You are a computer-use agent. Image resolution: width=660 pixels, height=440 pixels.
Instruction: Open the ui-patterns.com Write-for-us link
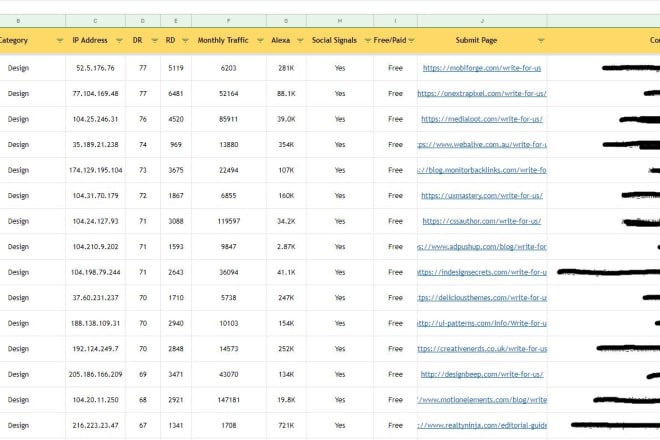point(482,323)
